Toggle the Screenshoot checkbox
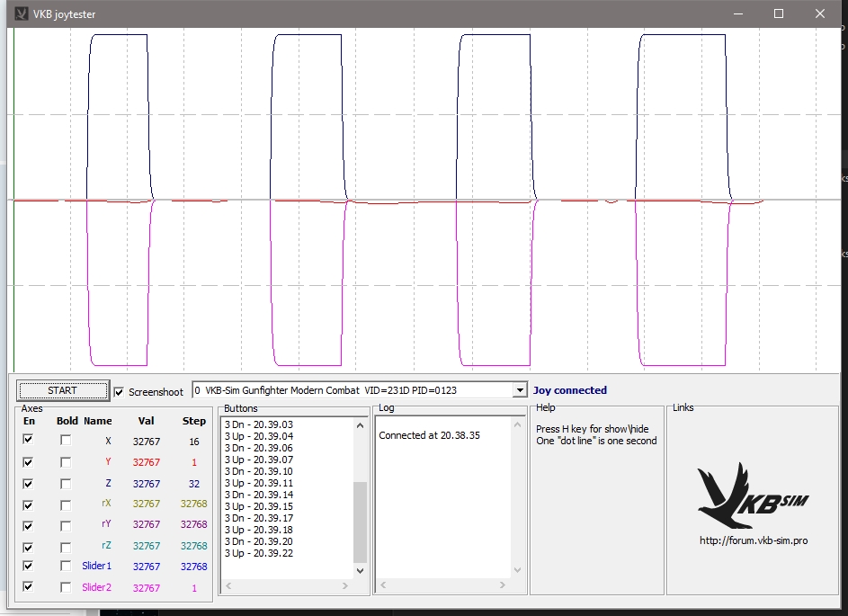 tap(119, 392)
